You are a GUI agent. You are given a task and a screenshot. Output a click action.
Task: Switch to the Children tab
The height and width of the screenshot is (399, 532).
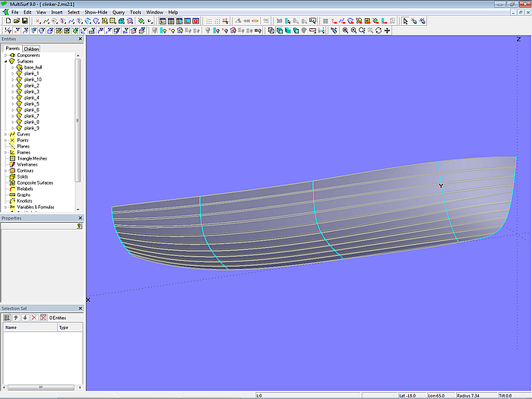[31, 49]
